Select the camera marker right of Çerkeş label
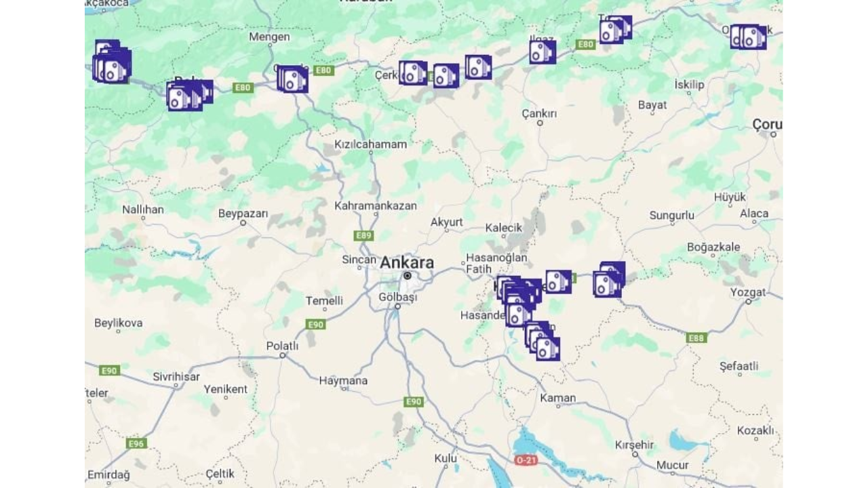This screenshot has height=488, width=868. click(x=412, y=73)
